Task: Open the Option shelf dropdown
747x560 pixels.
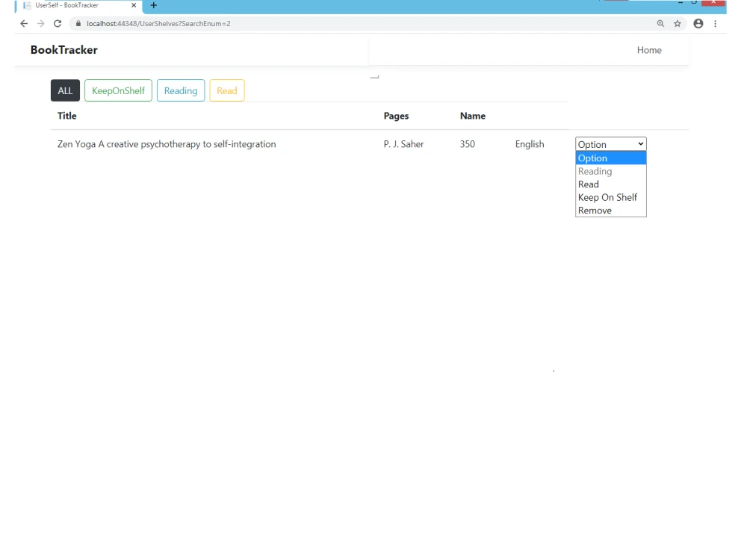Action: (x=610, y=143)
